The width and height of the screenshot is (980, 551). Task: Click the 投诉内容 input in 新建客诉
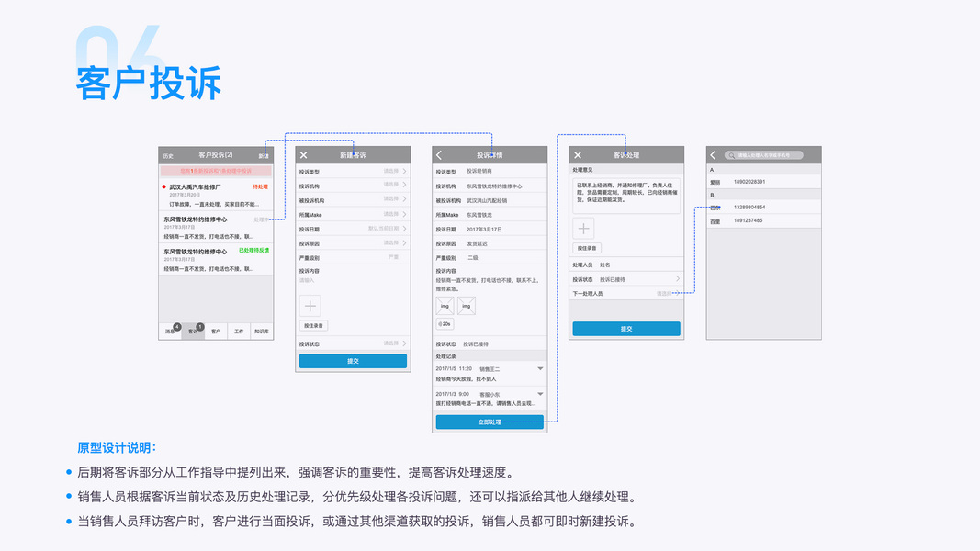tap(353, 280)
